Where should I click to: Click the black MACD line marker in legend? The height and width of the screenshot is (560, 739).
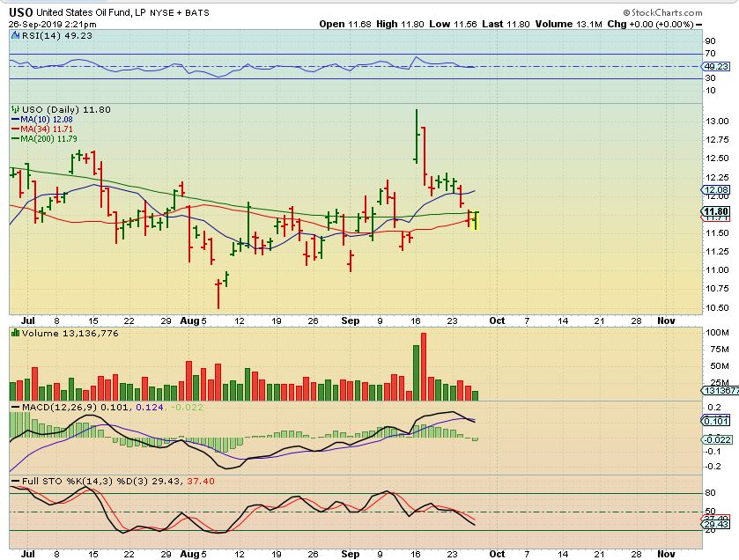tap(16, 407)
